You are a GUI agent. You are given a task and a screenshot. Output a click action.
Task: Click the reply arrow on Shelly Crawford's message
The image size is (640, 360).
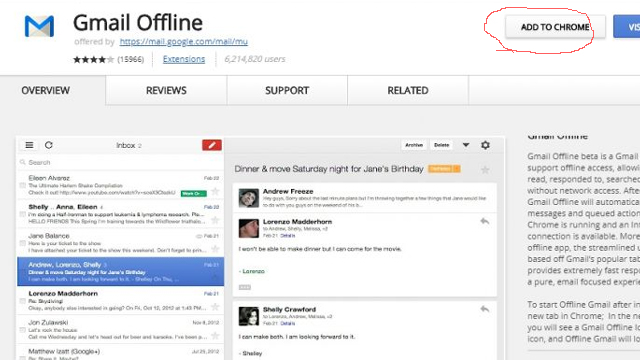tap(484, 309)
